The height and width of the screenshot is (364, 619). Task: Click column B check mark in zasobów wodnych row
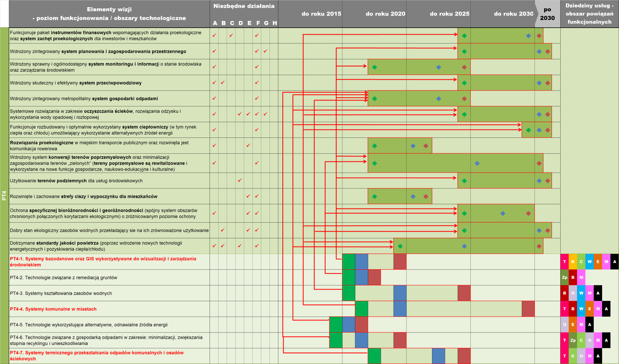click(x=222, y=230)
